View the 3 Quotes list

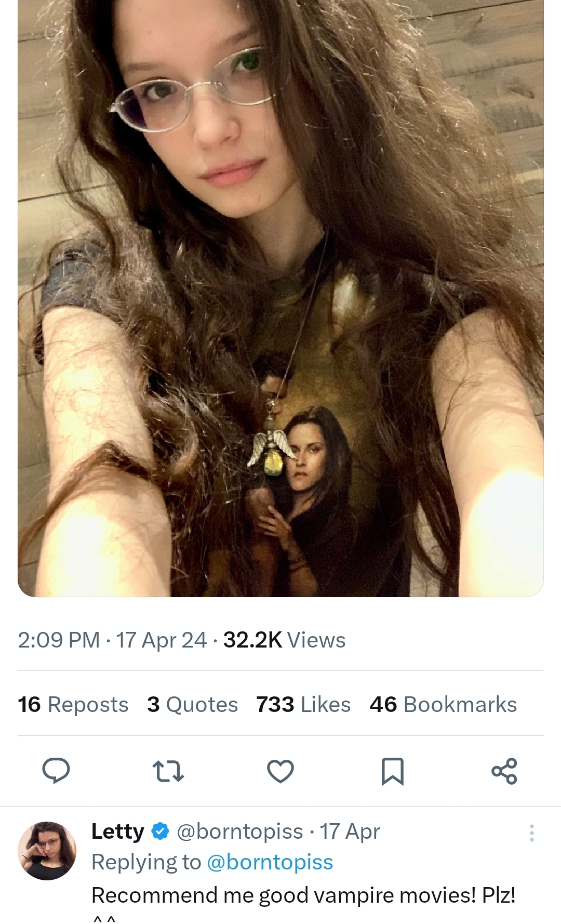pyautogui.click(x=192, y=705)
